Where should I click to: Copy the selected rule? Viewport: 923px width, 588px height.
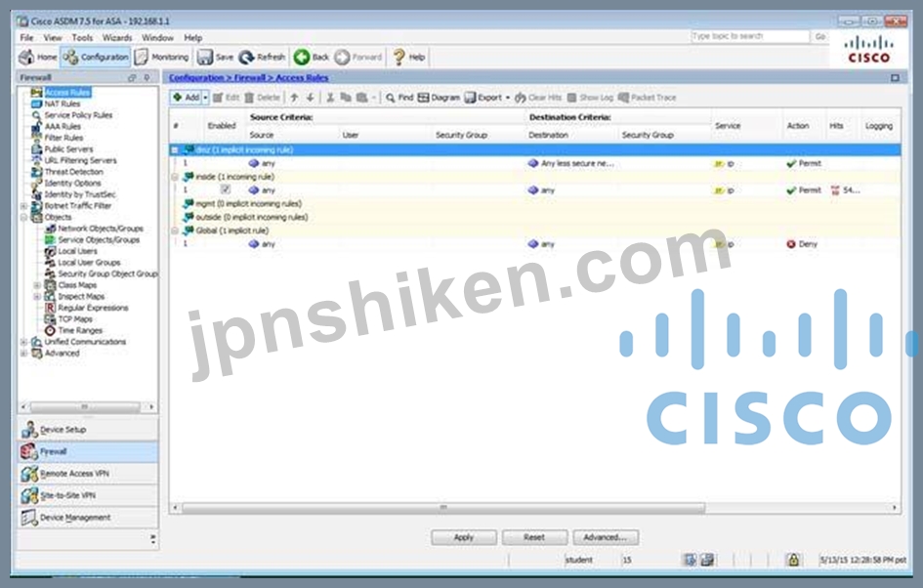346,97
